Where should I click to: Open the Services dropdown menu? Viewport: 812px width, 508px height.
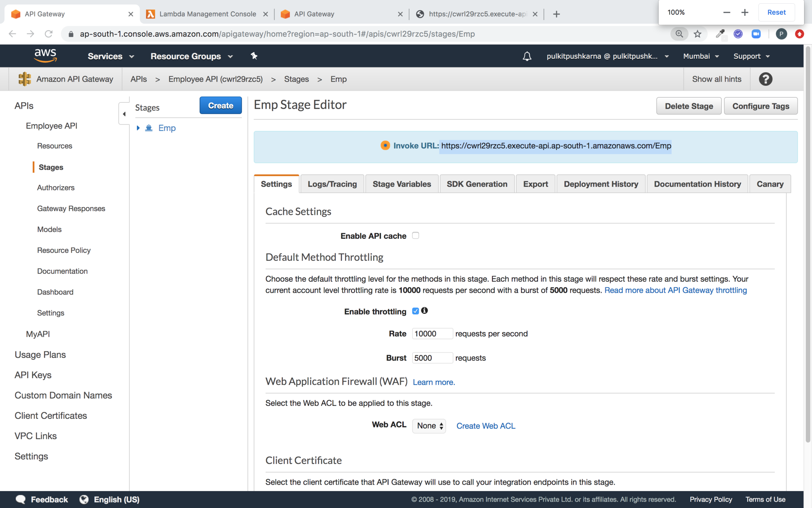[111, 56]
